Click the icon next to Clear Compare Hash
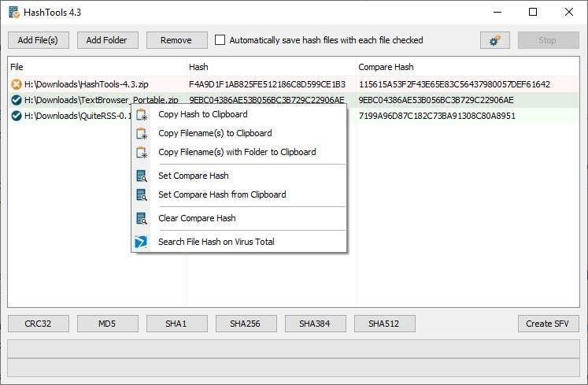Screen dimensions: 588x385 [x=142, y=218]
